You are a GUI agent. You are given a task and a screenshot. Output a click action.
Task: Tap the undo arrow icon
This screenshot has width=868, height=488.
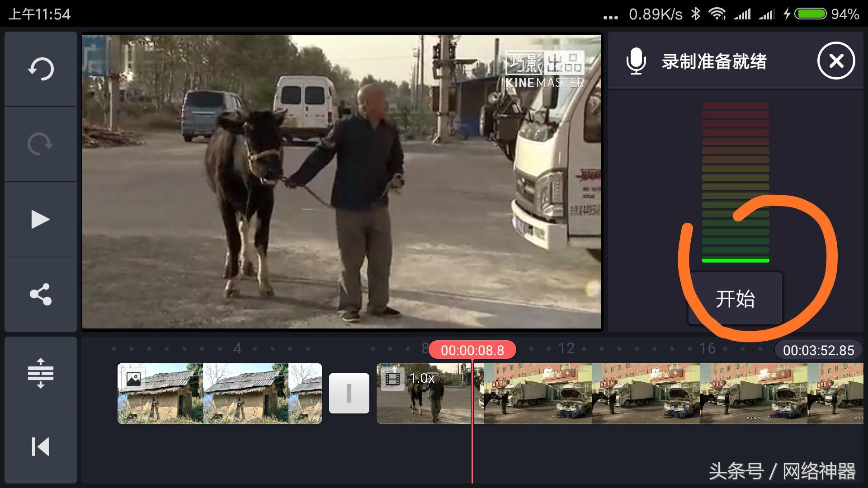[41, 69]
